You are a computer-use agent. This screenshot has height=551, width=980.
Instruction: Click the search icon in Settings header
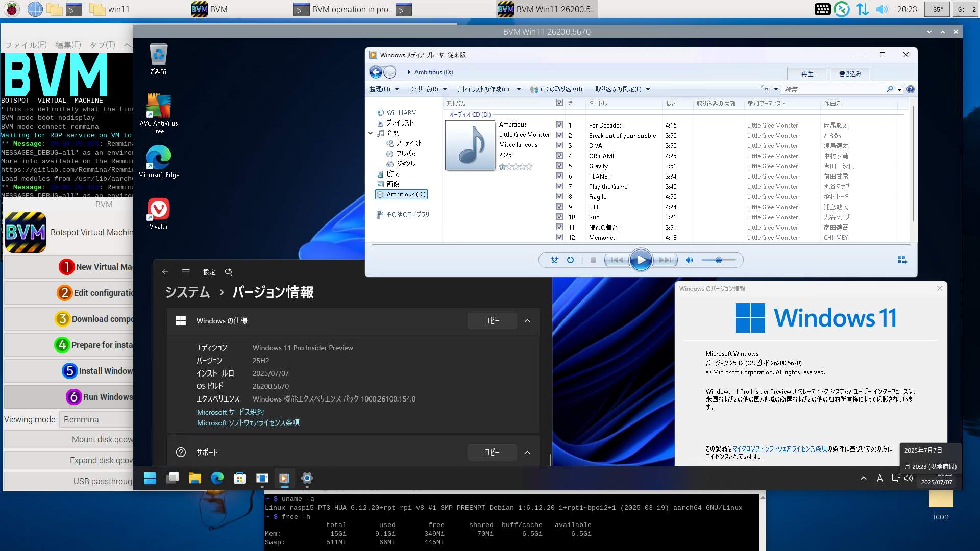229,272
